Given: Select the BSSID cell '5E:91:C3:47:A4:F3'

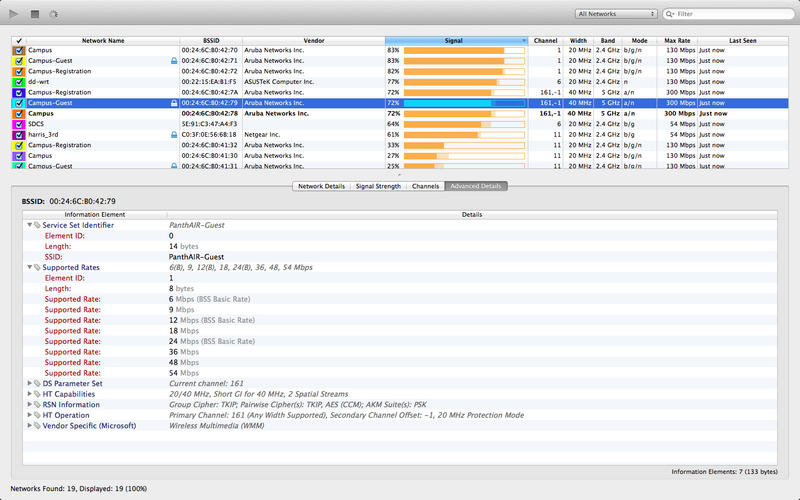Looking at the screenshot, I should click(x=209, y=124).
